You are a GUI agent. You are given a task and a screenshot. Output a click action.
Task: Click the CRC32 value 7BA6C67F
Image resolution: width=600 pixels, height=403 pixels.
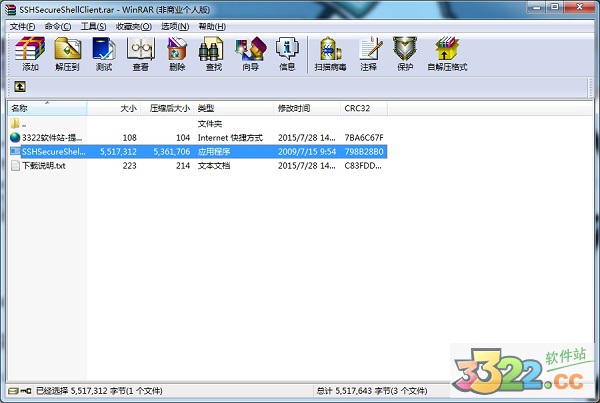364,137
